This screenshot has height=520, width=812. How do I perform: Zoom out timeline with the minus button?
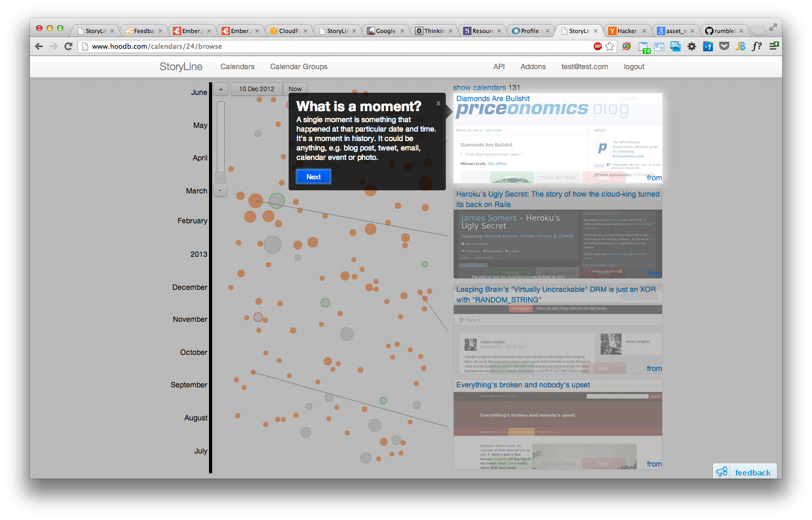(221, 190)
